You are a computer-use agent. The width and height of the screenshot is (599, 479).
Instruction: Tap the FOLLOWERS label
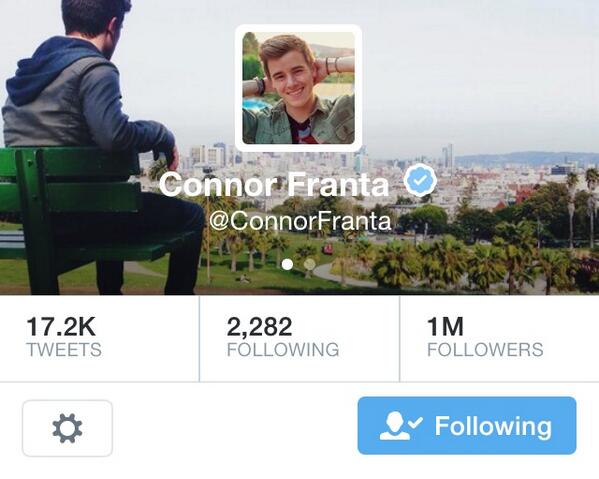485,350
